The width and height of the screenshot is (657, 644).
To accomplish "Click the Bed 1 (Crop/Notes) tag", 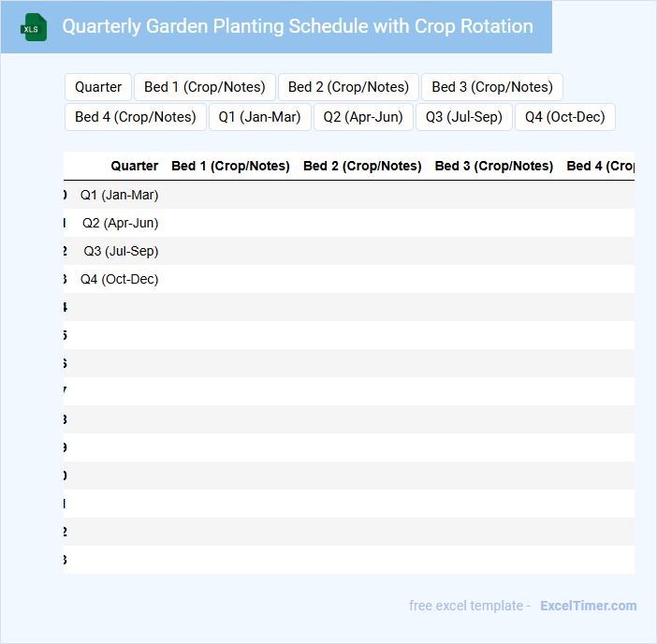I will coord(205,87).
